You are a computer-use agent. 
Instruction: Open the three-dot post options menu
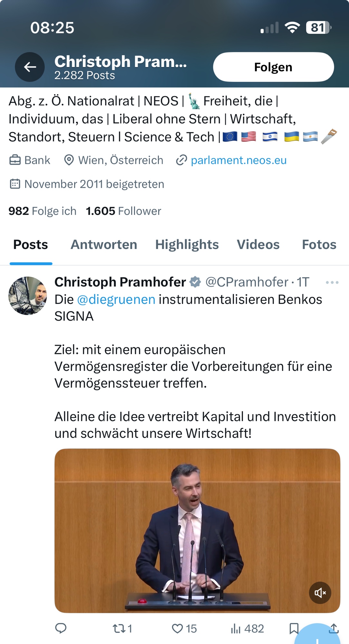click(332, 282)
